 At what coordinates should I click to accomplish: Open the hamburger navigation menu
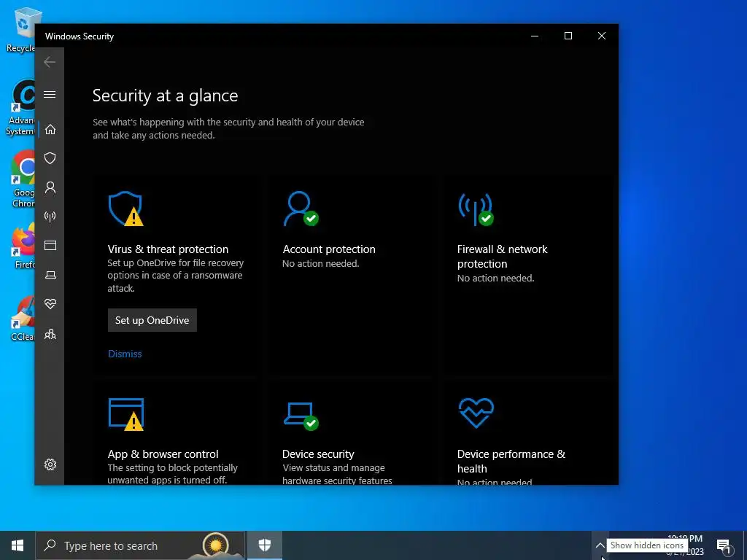[50, 94]
